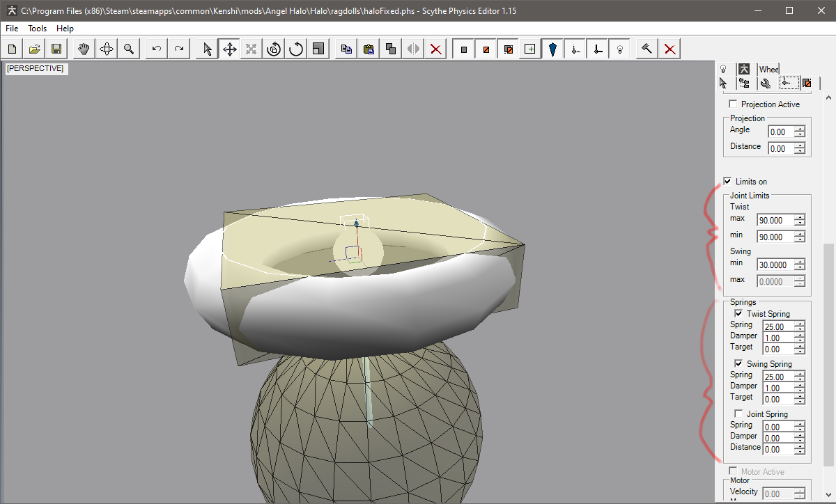836x504 pixels.
Task: Choose the rotate-around-object tool
Action: (x=274, y=49)
